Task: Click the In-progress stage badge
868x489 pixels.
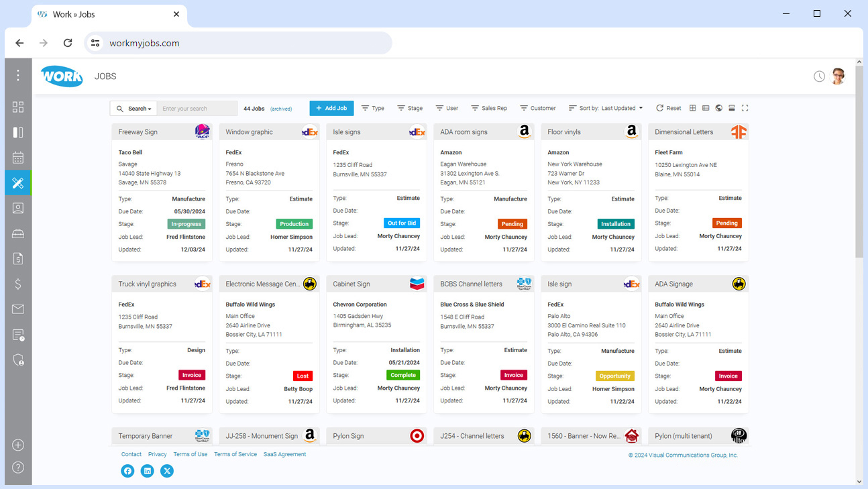Action: (x=186, y=224)
